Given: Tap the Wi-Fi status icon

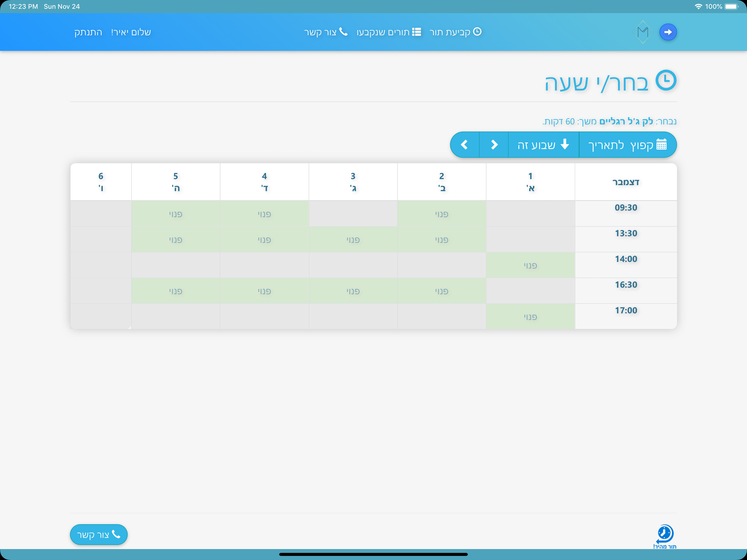Looking at the screenshot, I should point(698,6).
